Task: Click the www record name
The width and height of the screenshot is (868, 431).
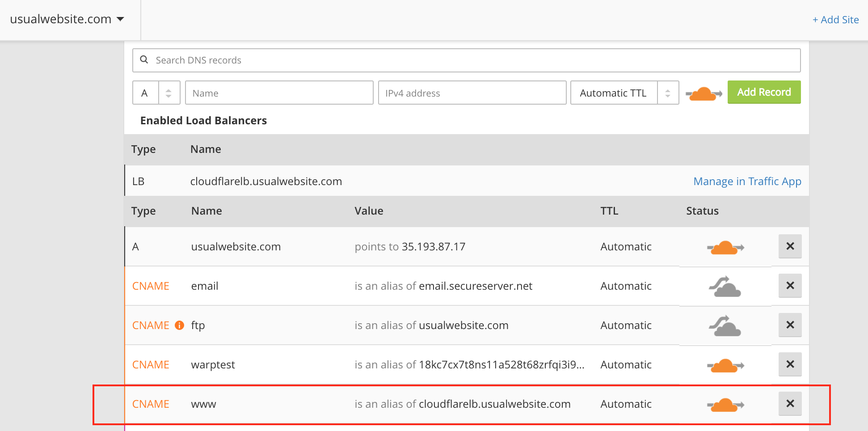Action: pyautogui.click(x=203, y=404)
